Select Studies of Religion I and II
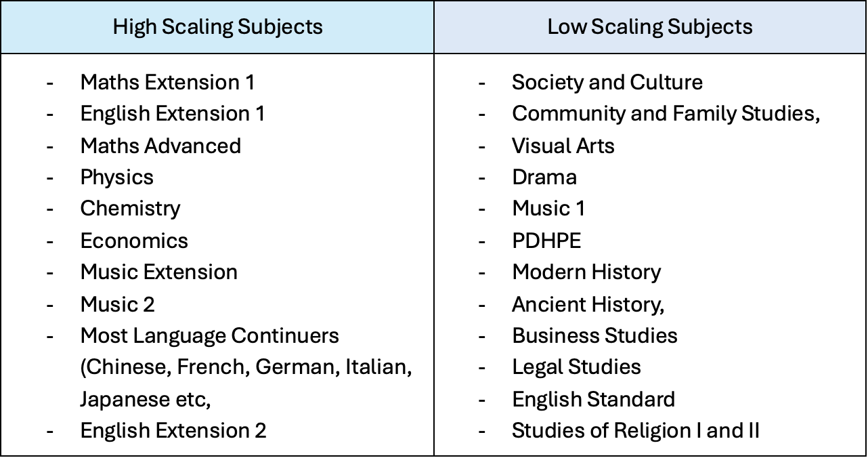The height and width of the screenshot is (458, 868). [636, 431]
